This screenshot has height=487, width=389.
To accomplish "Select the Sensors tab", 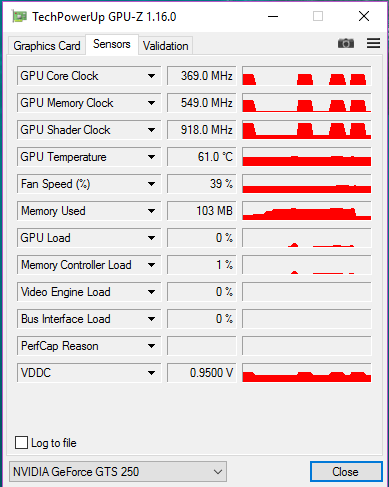I will pos(112,44).
